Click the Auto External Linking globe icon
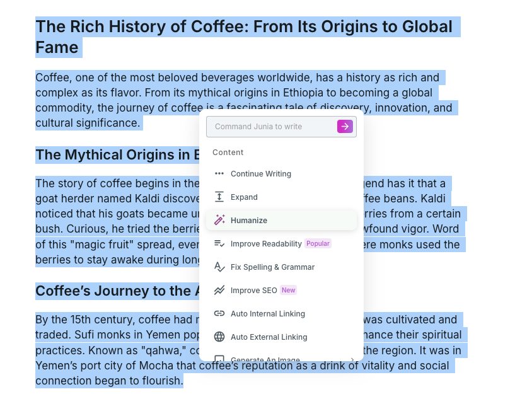 [219, 337]
